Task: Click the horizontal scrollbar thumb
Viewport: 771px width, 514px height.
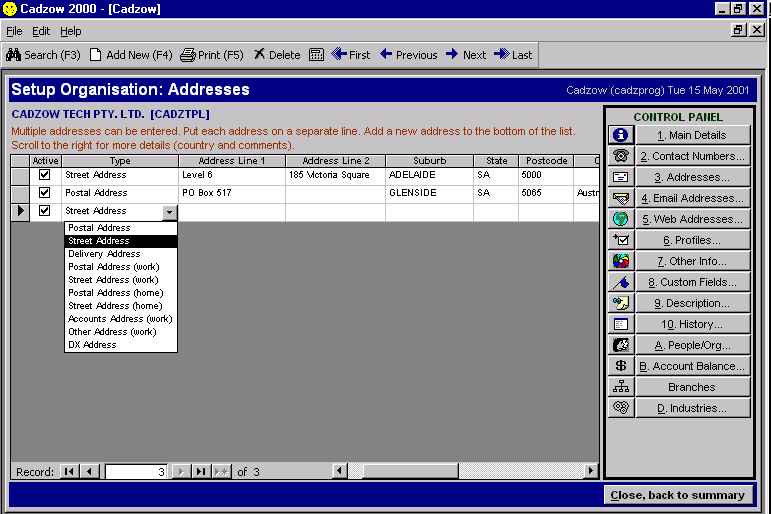Action: tap(411, 471)
